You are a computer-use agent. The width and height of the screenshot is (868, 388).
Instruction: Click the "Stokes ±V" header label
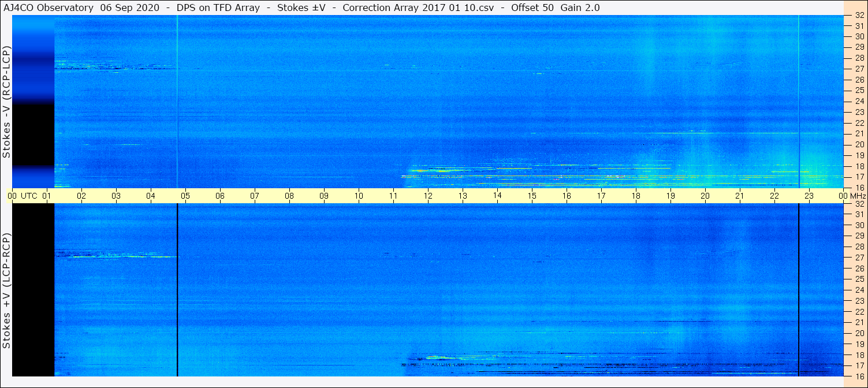coord(302,8)
